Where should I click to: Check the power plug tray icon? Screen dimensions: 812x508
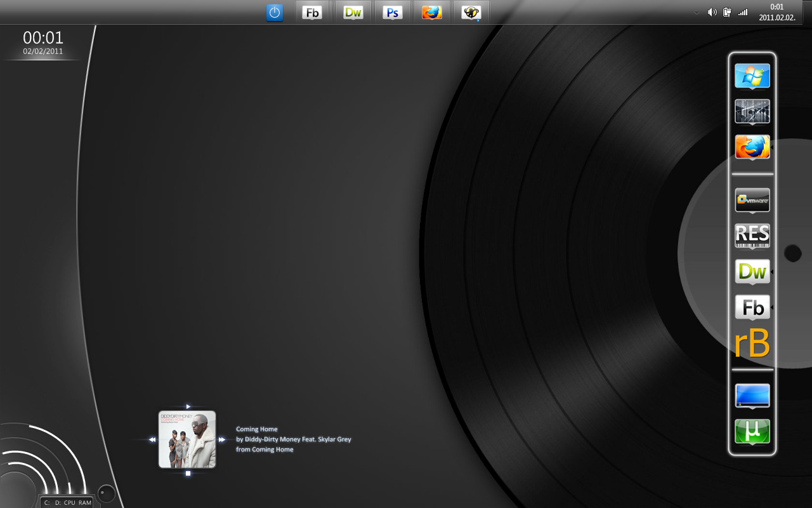pyautogui.click(x=727, y=12)
